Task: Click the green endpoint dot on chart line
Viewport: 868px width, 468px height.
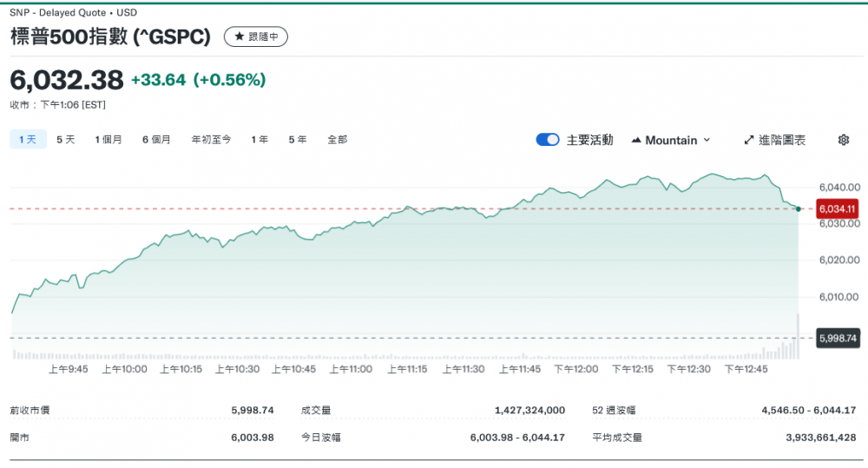Action: 798,209
